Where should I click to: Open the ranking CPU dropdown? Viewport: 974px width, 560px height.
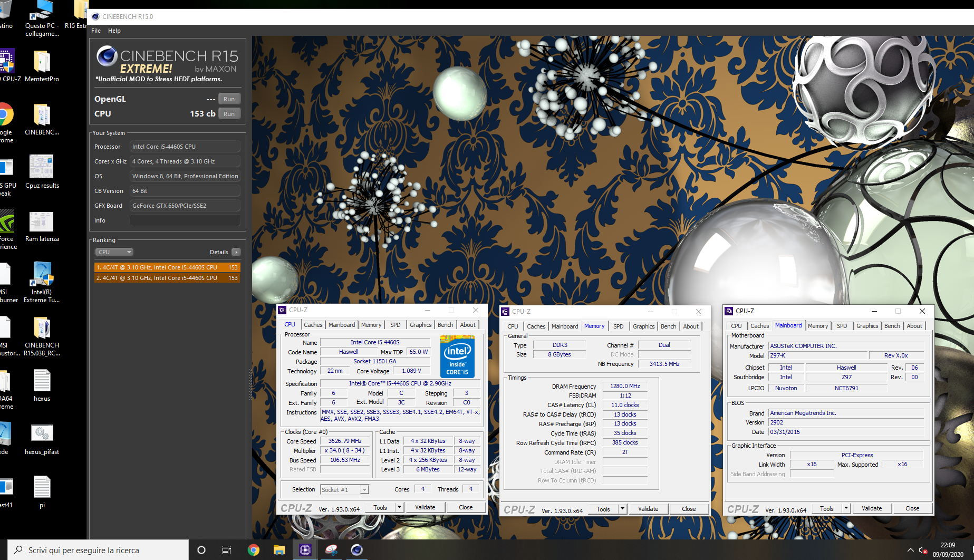114,252
